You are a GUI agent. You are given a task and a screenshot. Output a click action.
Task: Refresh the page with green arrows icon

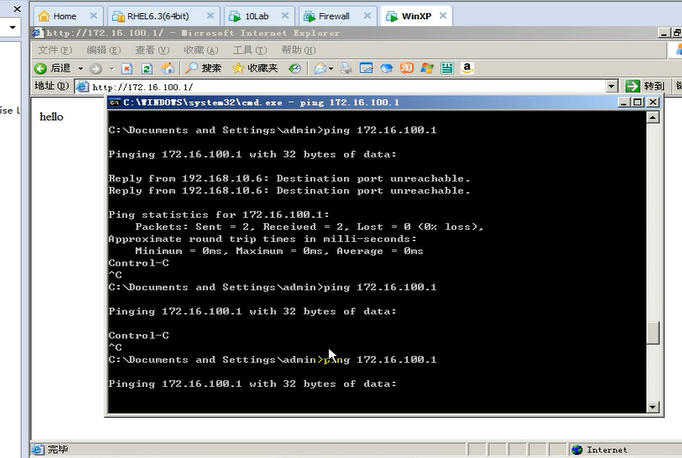coord(147,68)
